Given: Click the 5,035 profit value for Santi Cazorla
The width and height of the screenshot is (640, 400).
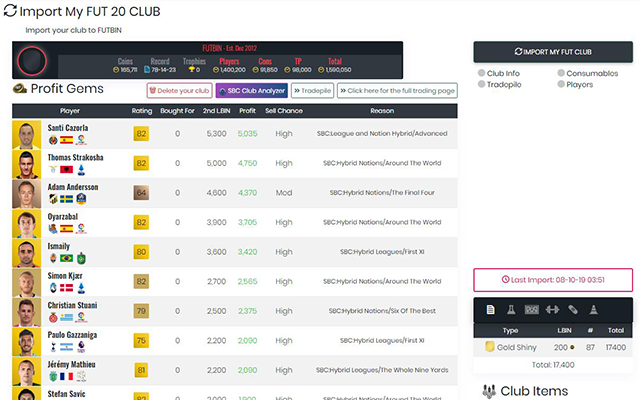Looking at the screenshot, I should [x=247, y=133].
